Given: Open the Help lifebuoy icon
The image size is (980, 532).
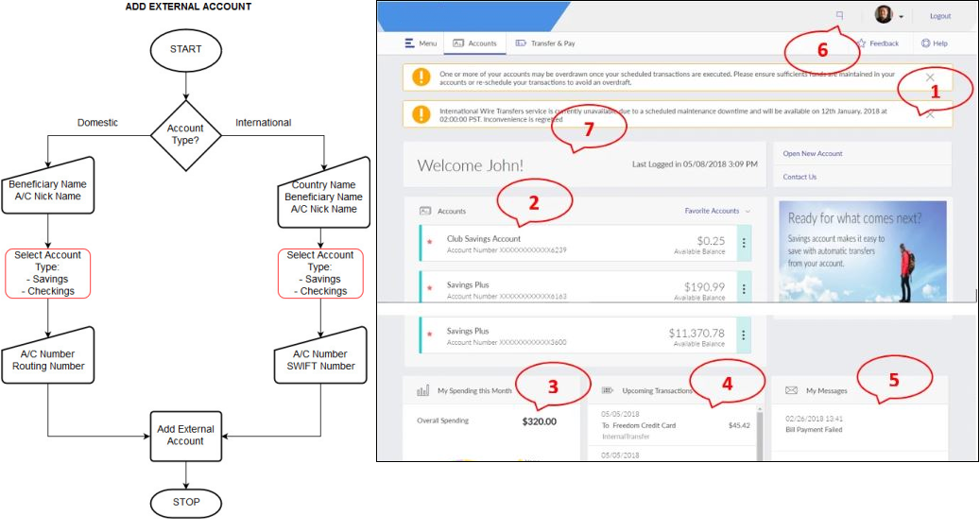Looking at the screenshot, I should pyautogui.click(x=925, y=43).
